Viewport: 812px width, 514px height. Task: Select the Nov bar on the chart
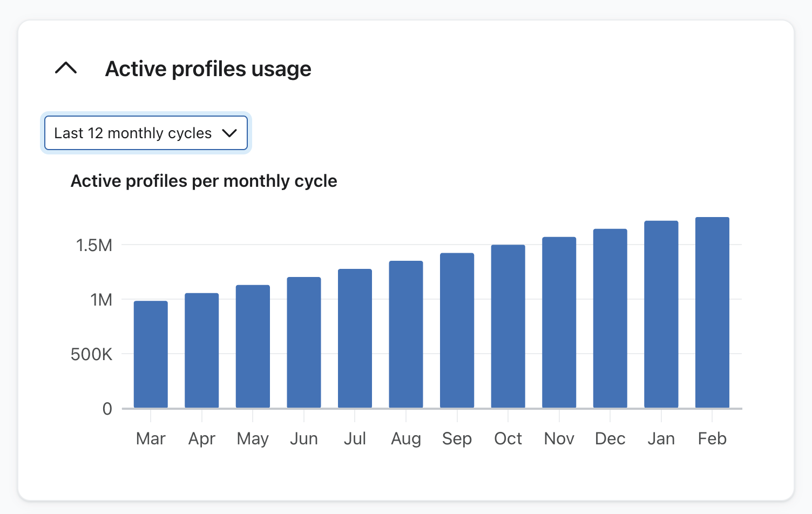[559, 323]
